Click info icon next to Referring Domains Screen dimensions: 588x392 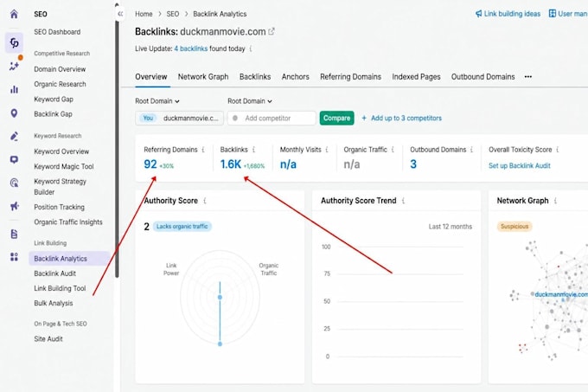(203, 150)
